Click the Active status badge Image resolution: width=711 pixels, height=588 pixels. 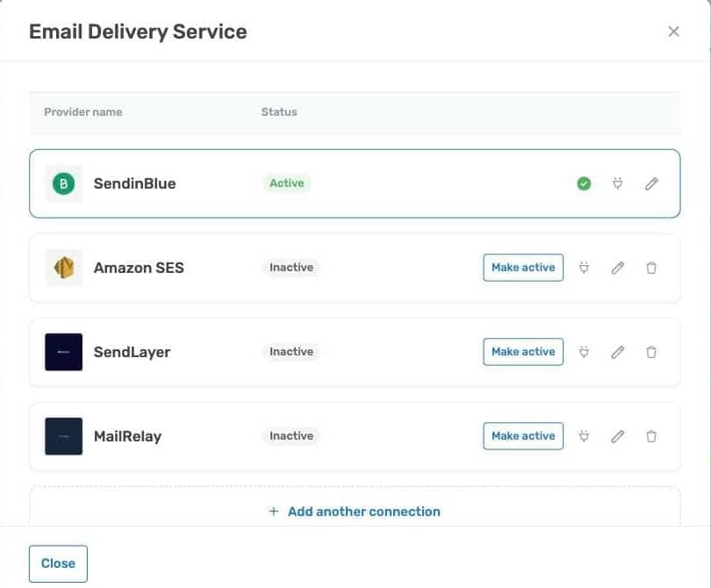[x=286, y=183]
